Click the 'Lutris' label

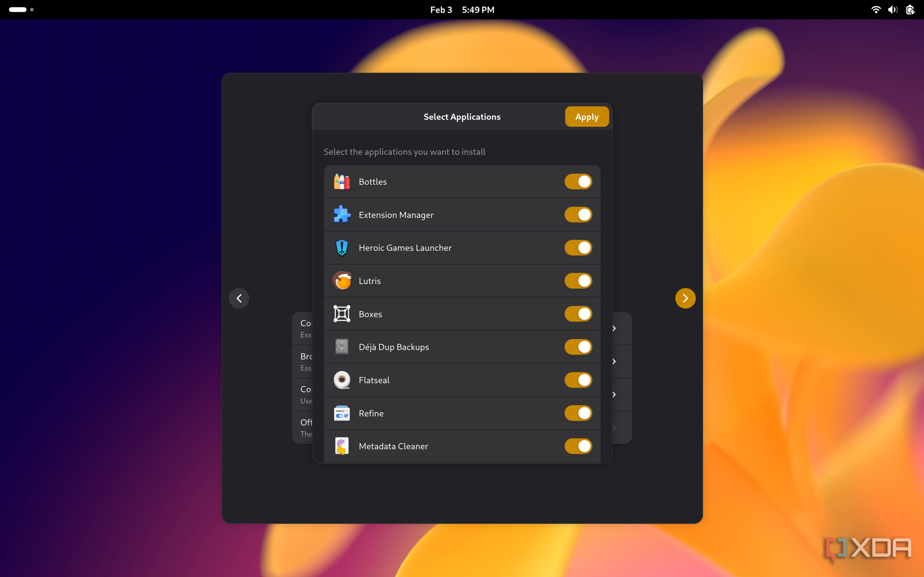tap(370, 281)
